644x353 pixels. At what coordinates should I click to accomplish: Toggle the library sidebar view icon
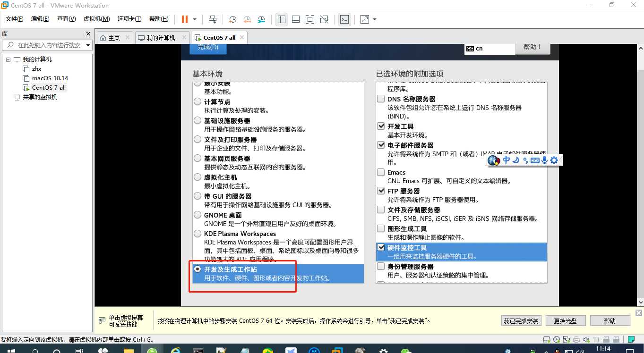tap(282, 19)
